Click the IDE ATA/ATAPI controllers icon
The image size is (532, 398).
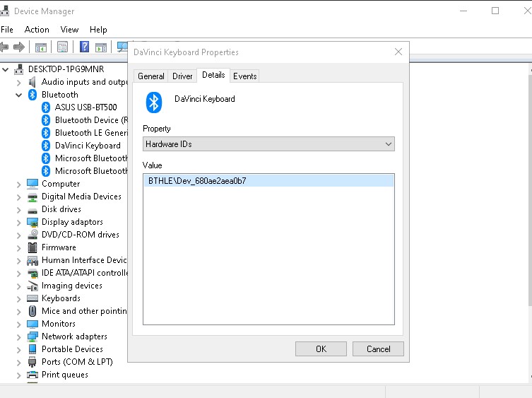click(32, 273)
